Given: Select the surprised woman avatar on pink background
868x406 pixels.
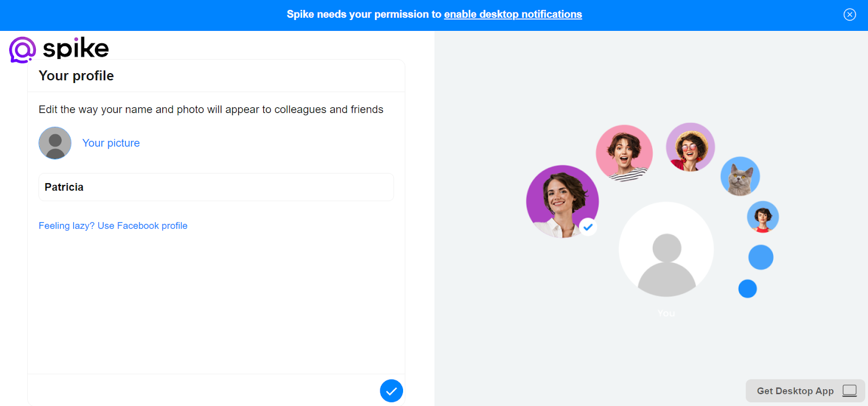Looking at the screenshot, I should (x=624, y=153).
